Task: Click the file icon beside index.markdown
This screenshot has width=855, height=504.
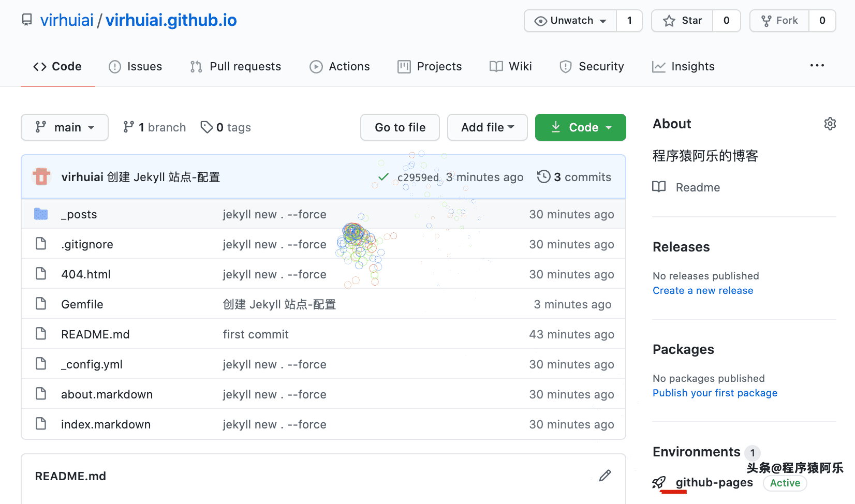Action: pos(41,423)
